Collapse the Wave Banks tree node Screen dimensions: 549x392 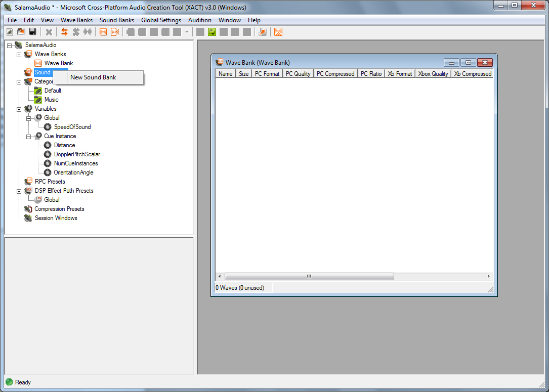[19, 55]
